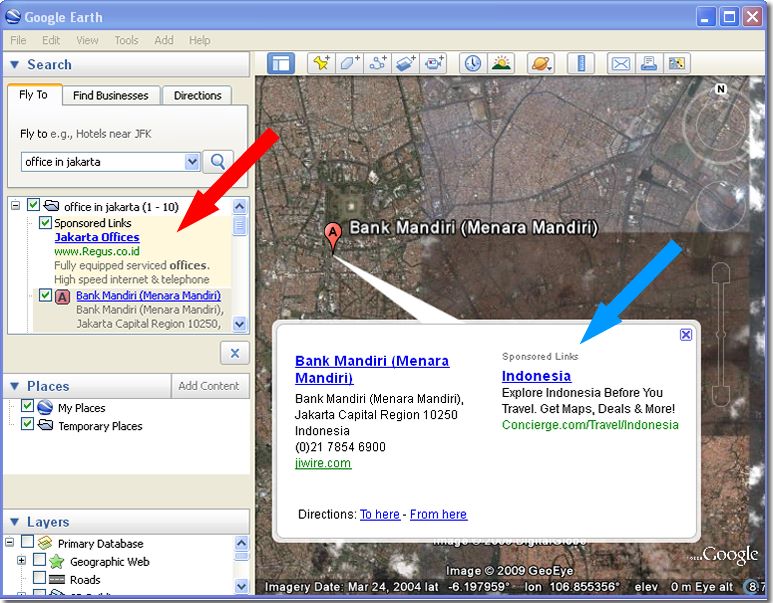Click the Print toolbar icon
773x603 pixels.
(648, 63)
